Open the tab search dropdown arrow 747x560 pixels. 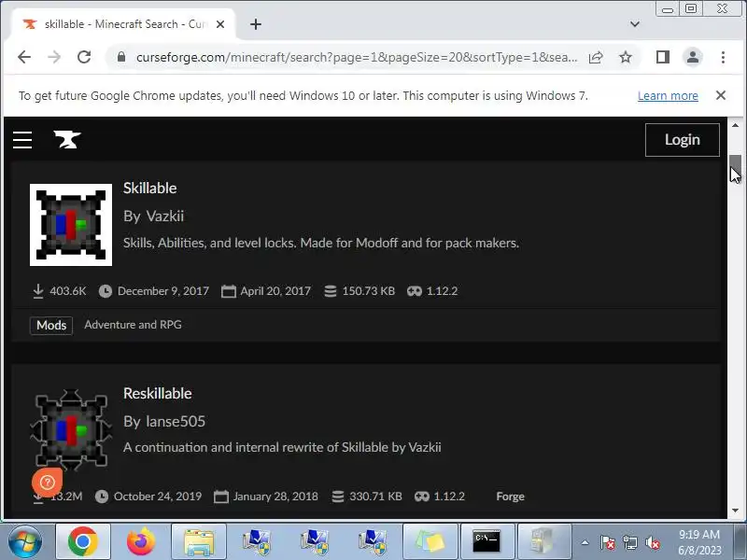pyautogui.click(x=635, y=24)
